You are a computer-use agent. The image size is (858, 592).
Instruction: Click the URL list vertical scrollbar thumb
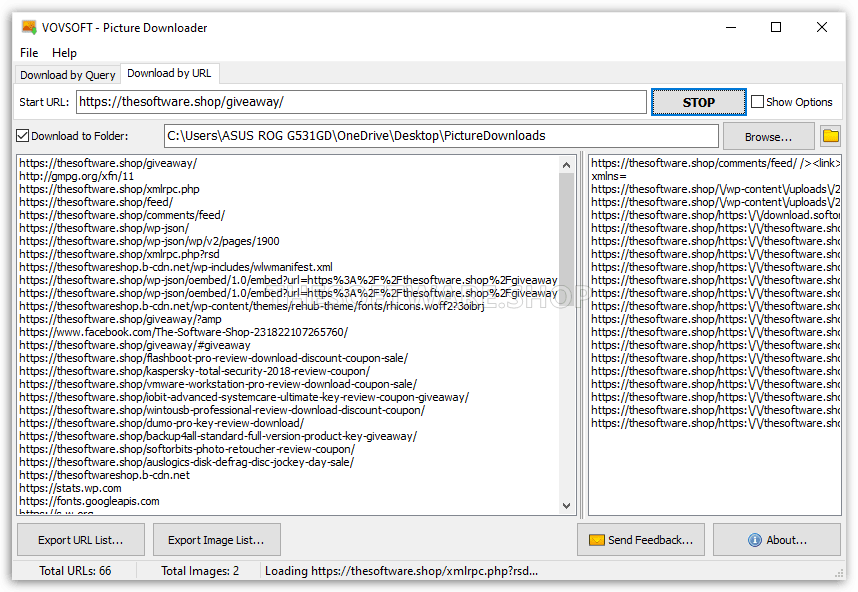tap(566, 241)
